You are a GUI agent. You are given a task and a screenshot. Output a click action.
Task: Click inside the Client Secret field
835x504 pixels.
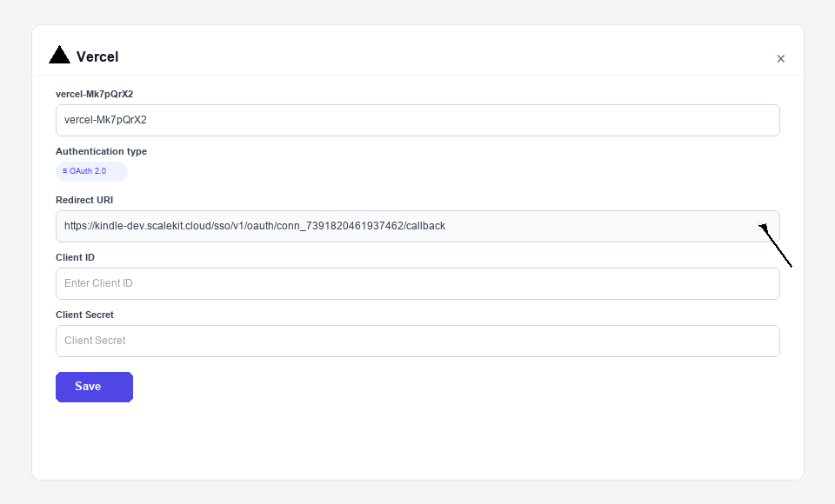[417, 341]
